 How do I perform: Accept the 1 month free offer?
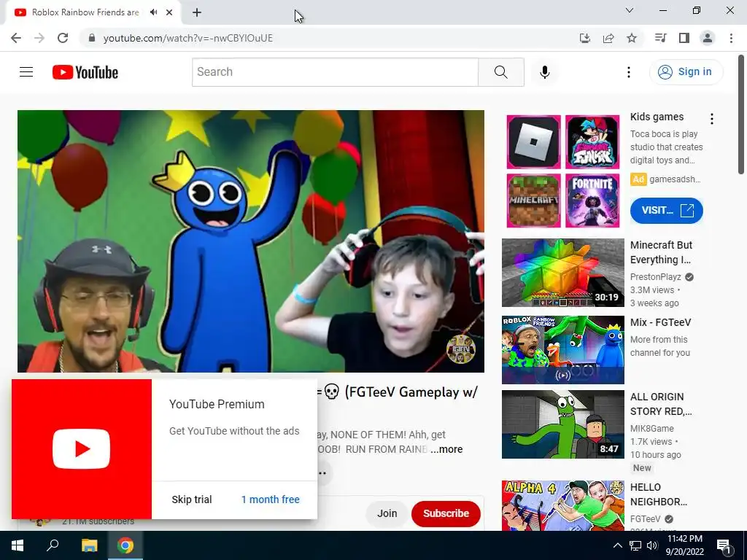270,499
